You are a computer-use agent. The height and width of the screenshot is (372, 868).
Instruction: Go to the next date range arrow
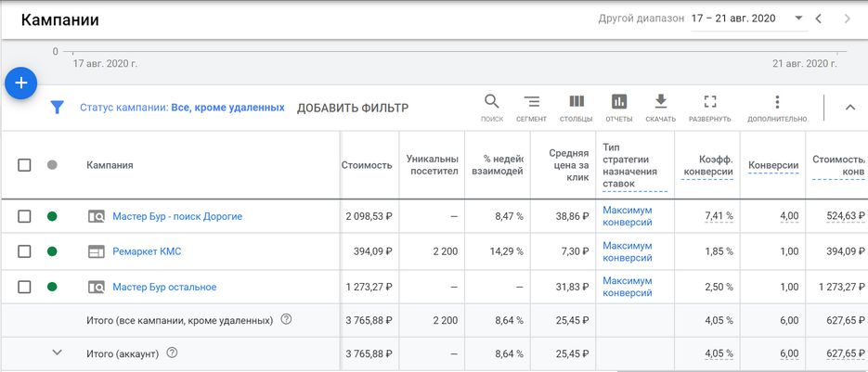(x=847, y=19)
